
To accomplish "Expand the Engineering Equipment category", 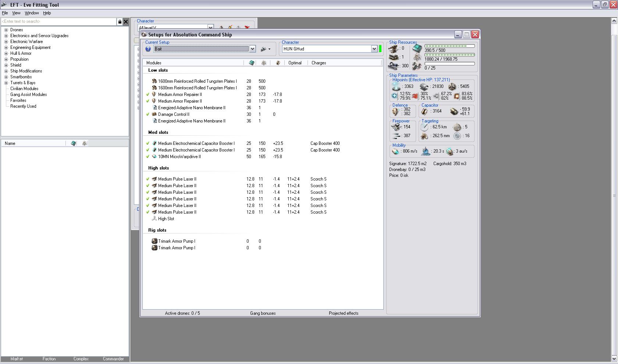I will pyautogui.click(x=6, y=47).
